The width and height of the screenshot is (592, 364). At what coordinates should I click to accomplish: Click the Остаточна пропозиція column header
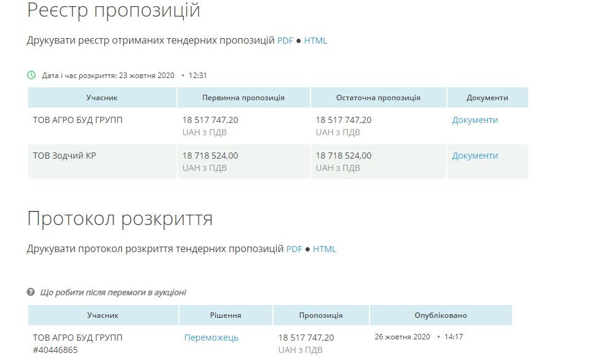click(x=378, y=97)
